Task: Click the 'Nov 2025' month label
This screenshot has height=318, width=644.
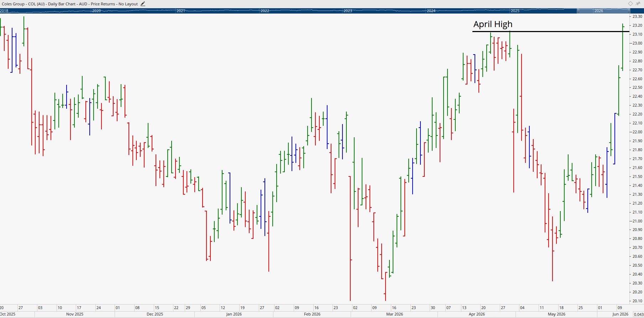Action: tap(75, 314)
